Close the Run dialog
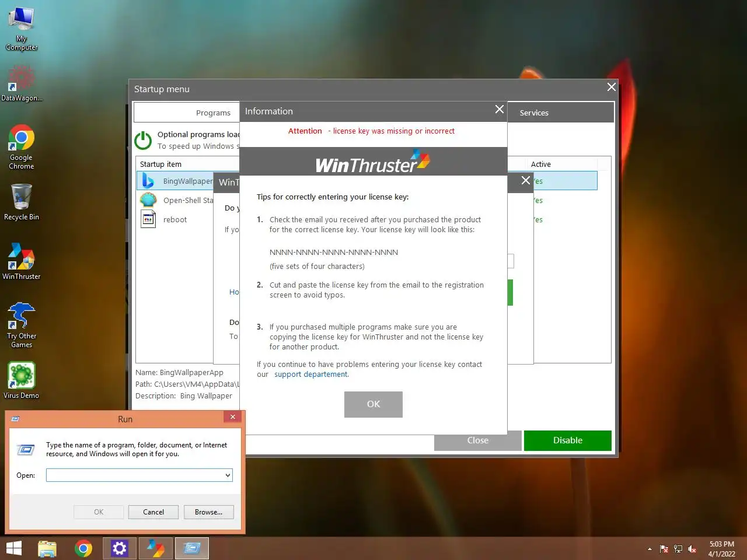Image resolution: width=747 pixels, height=560 pixels. pos(232,416)
